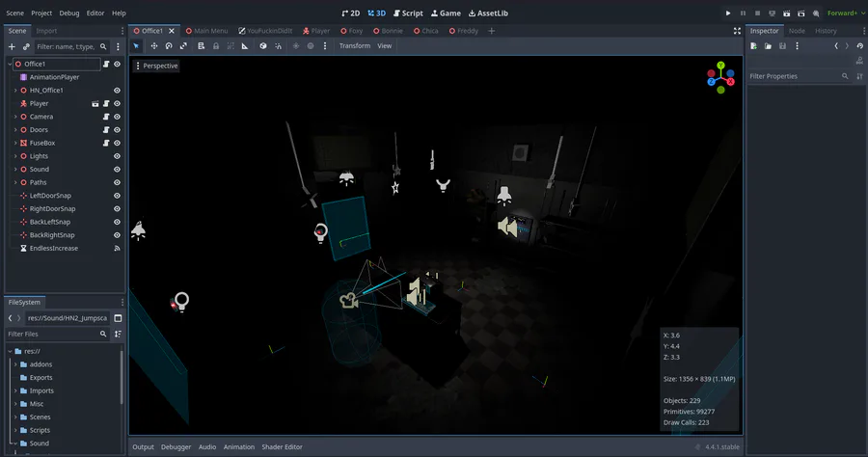Toggle Use Snap in the 3D toolbar
Image resolution: width=868 pixels, height=457 pixels.
[278, 46]
